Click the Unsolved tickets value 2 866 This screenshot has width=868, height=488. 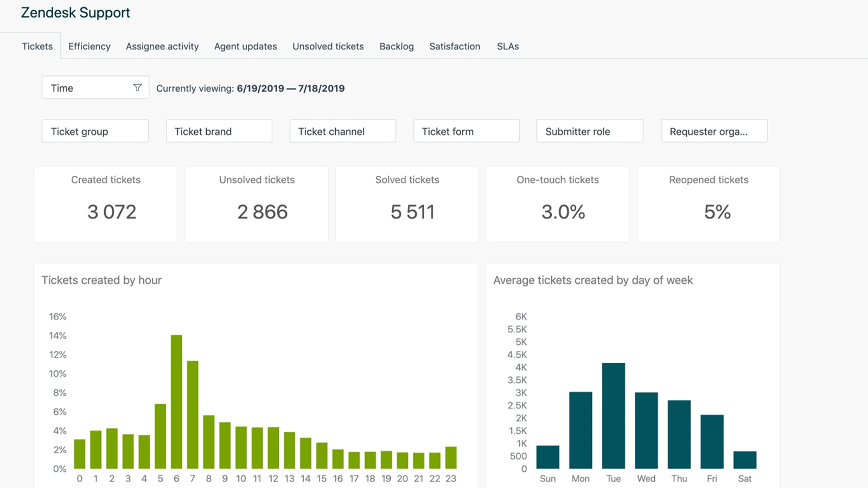(x=263, y=211)
